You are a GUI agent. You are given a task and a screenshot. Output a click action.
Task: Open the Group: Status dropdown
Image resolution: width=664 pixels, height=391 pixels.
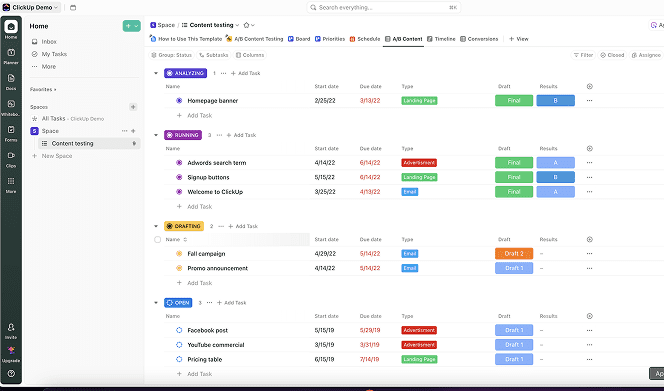coord(172,55)
